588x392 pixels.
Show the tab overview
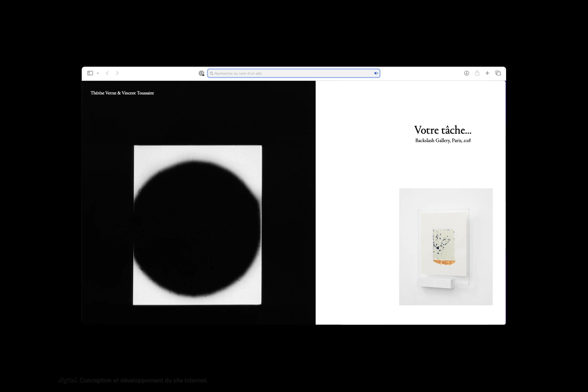click(498, 73)
